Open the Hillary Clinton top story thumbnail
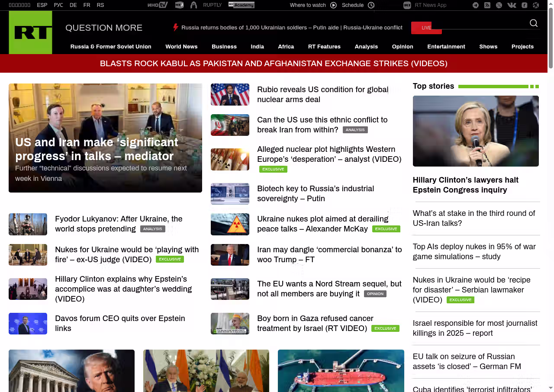 click(476, 131)
